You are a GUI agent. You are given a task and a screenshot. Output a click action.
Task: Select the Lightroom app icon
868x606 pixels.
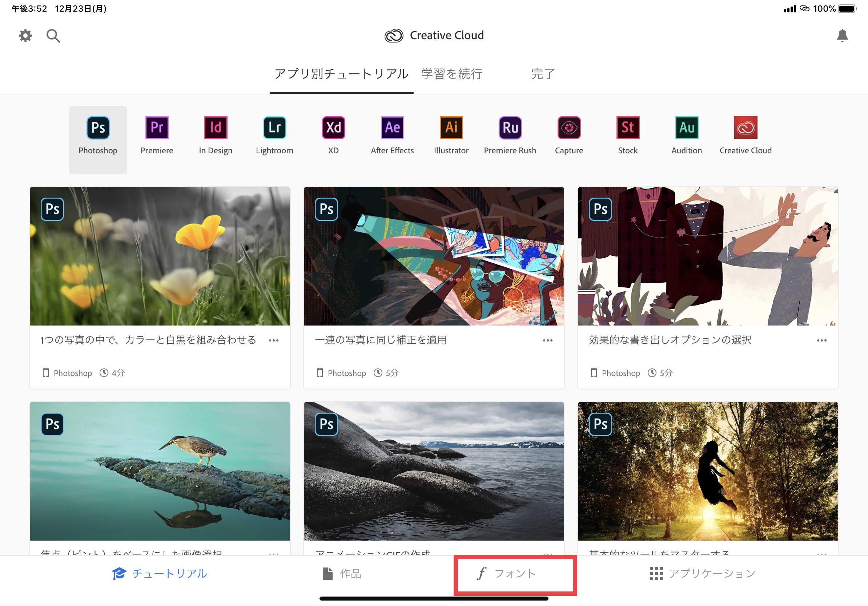pyautogui.click(x=274, y=128)
